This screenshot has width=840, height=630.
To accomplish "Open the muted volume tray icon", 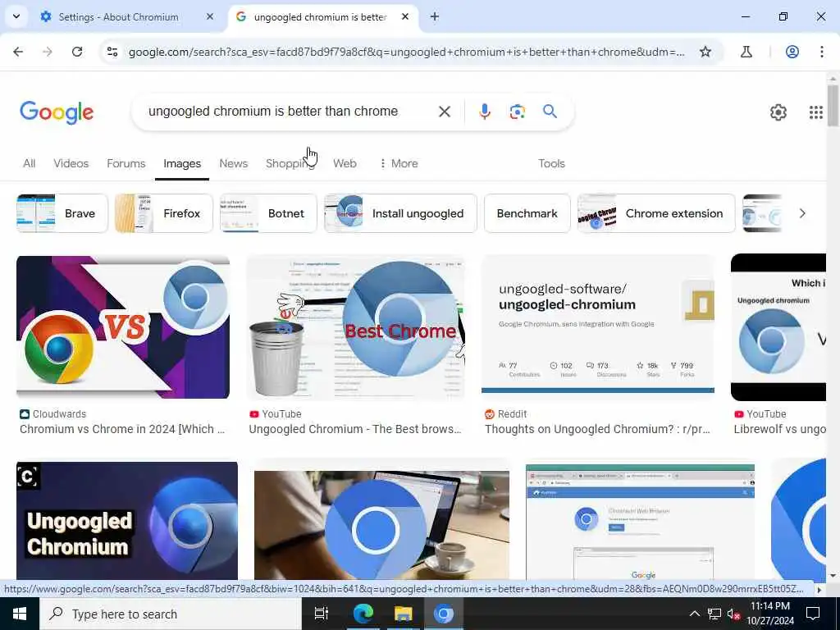I will coord(734,614).
